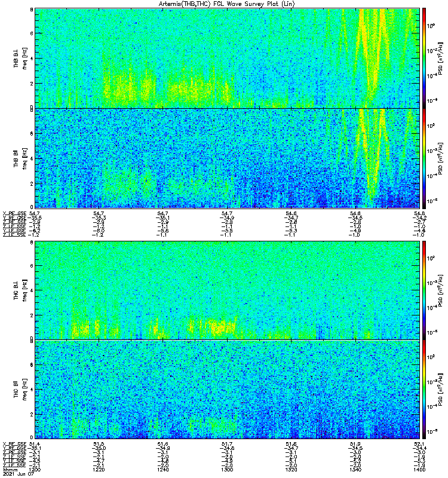Viewport: 448px width, 478px height.
Task: Click the THC Y_RE_GSE value '-34.4'
Action: (419, 448)
